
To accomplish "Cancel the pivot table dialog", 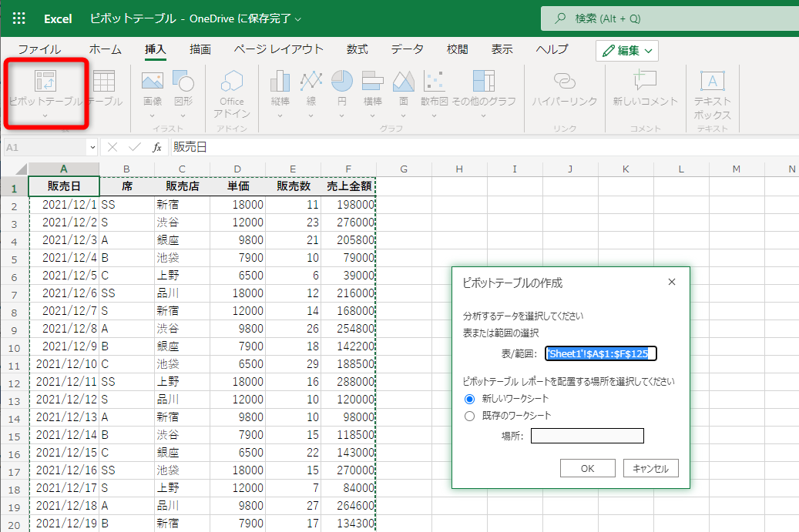I will [x=650, y=467].
